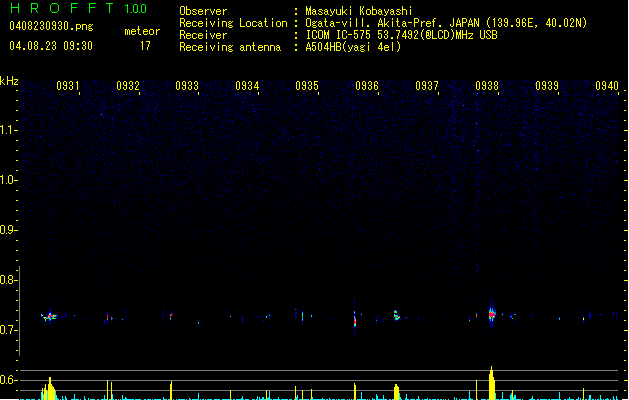Select the Ogata-vill. Akita-Pref. JAPAN location text
Viewport: 629px width, 400px height.
coord(446,23)
